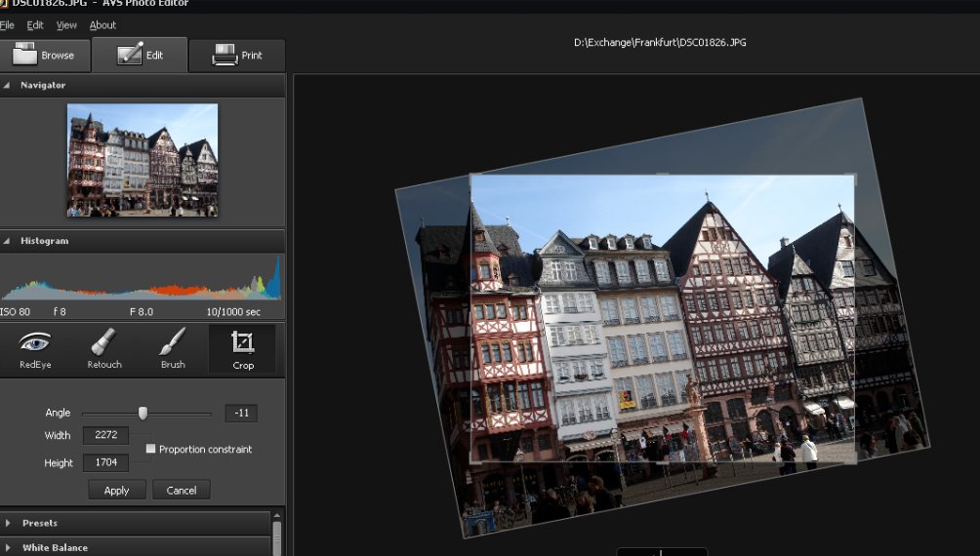Click the Width input field
Screen dimensions: 980x556
tap(105, 435)
